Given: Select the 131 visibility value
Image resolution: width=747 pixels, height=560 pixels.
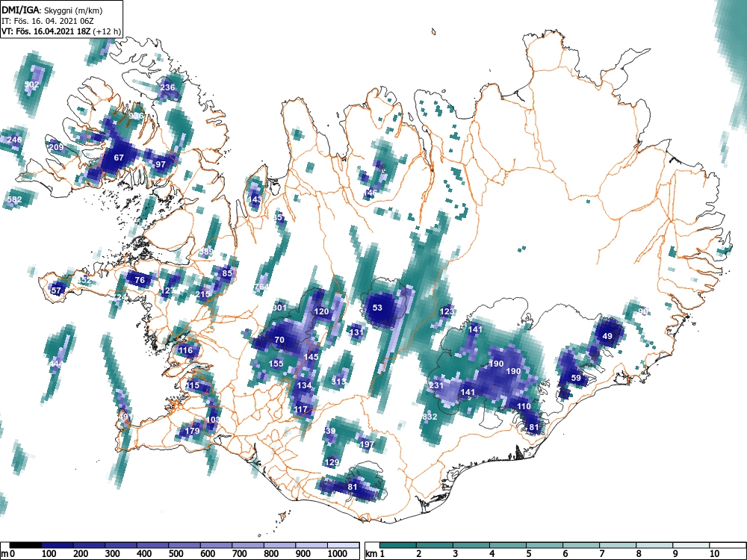Looking at the screenshot, I should tap(356, 333).
